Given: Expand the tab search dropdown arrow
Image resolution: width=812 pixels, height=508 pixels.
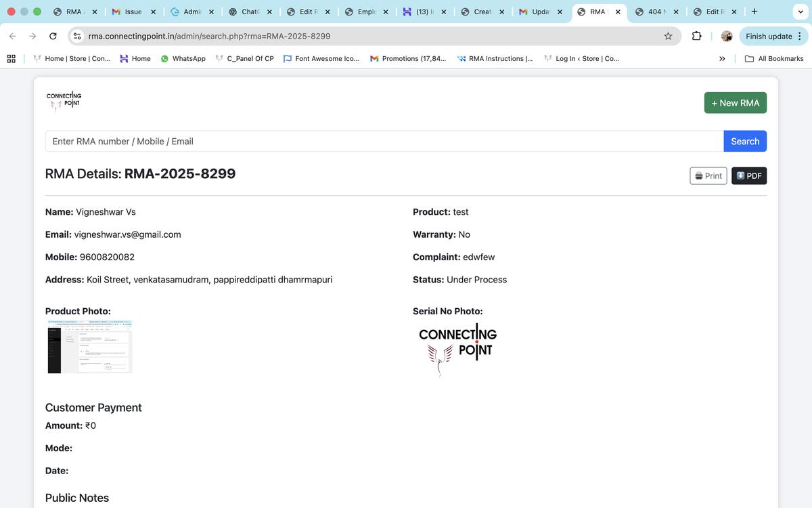Looking at the screenshot, I should 800,12.
